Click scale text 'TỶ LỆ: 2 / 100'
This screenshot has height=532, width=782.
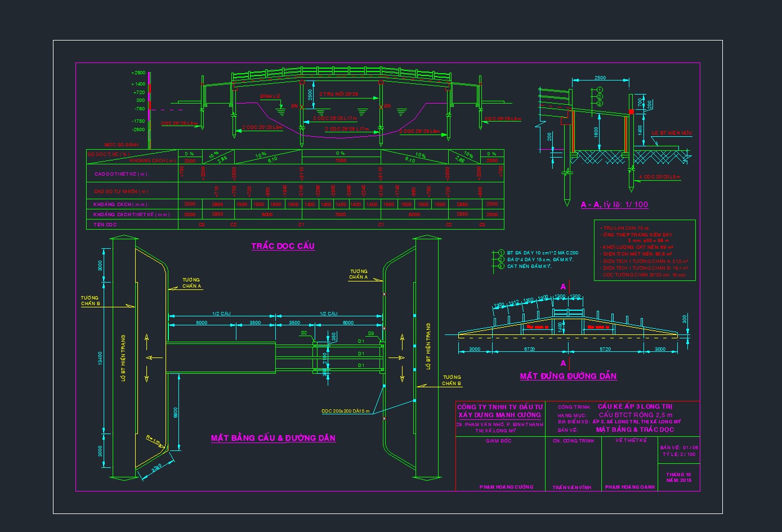click(679, 454)
